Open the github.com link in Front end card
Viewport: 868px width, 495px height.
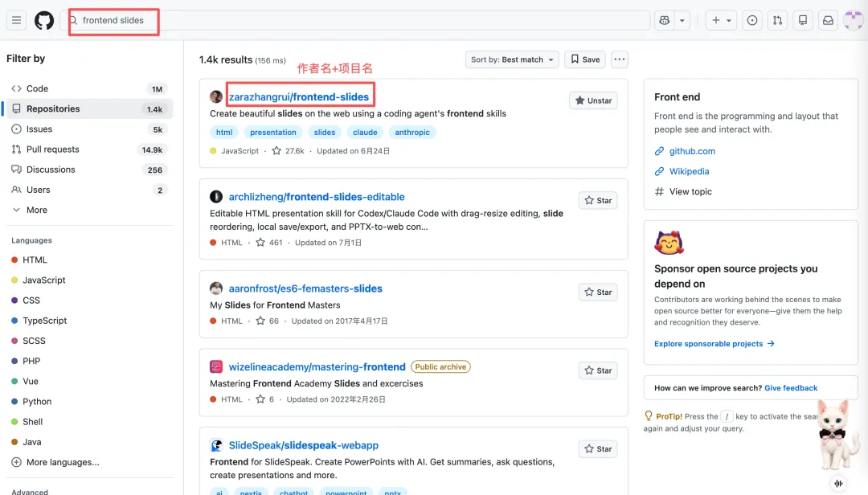pos(692,151)
